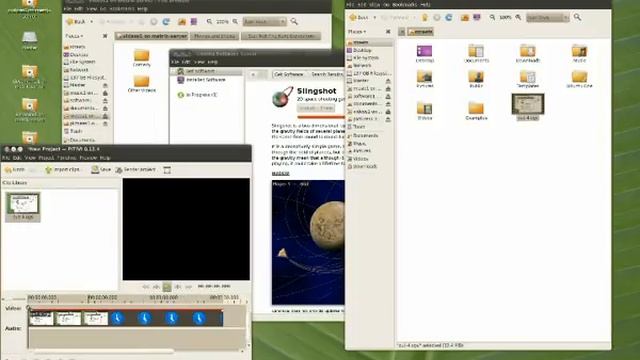
Task: Click zoom in magnifier in right file browser
Action: point(518,18)
